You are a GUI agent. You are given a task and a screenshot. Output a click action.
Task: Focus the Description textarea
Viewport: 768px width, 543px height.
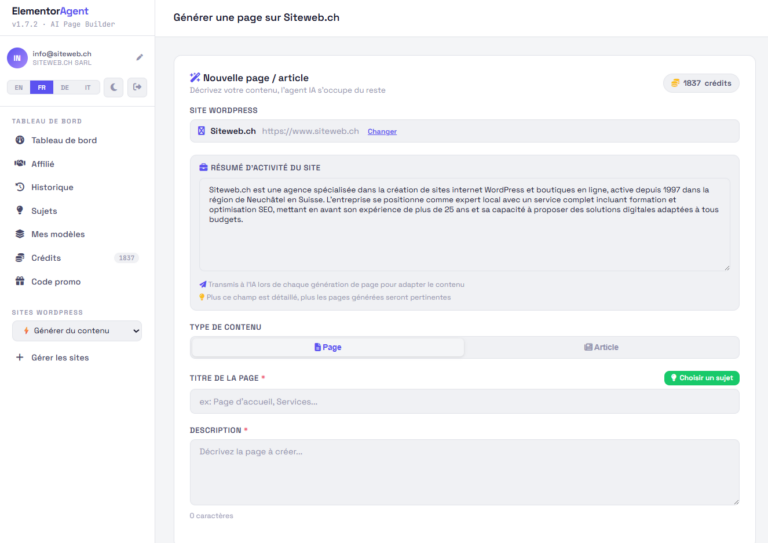point(464,472)
